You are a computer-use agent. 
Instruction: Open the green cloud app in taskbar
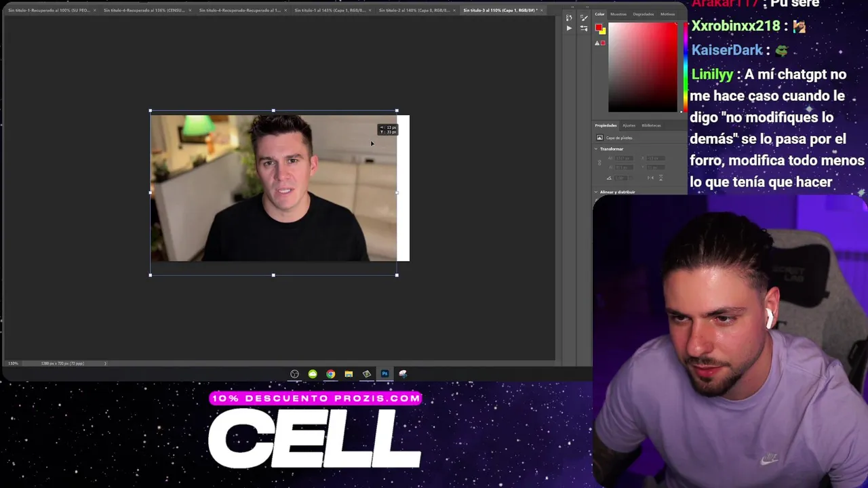click(313, 374)
